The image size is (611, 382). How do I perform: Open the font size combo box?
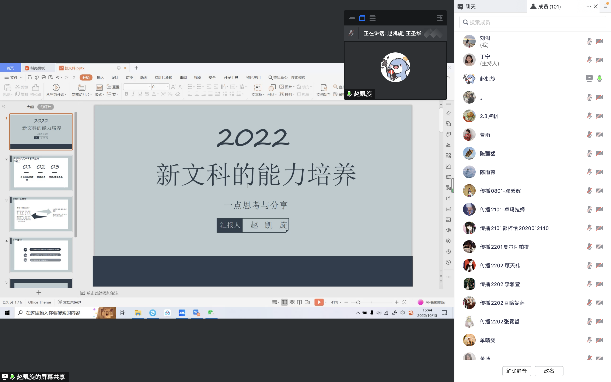click(160, 87)
